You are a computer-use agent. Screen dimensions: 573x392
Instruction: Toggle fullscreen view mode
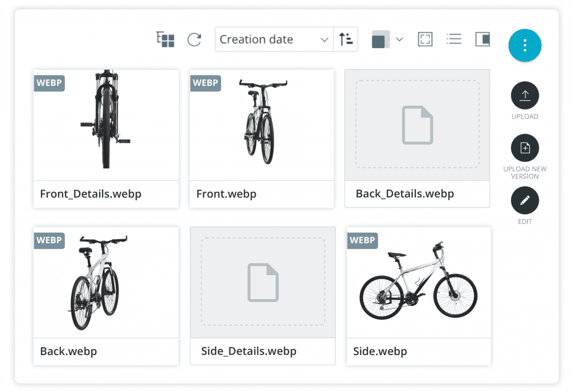(425, 39)
